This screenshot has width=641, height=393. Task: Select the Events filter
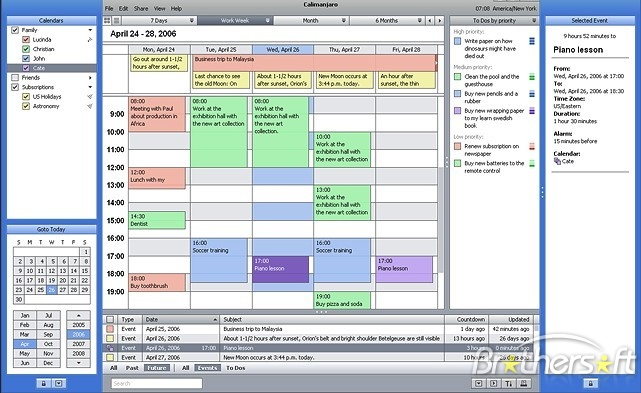click(207, 368)
